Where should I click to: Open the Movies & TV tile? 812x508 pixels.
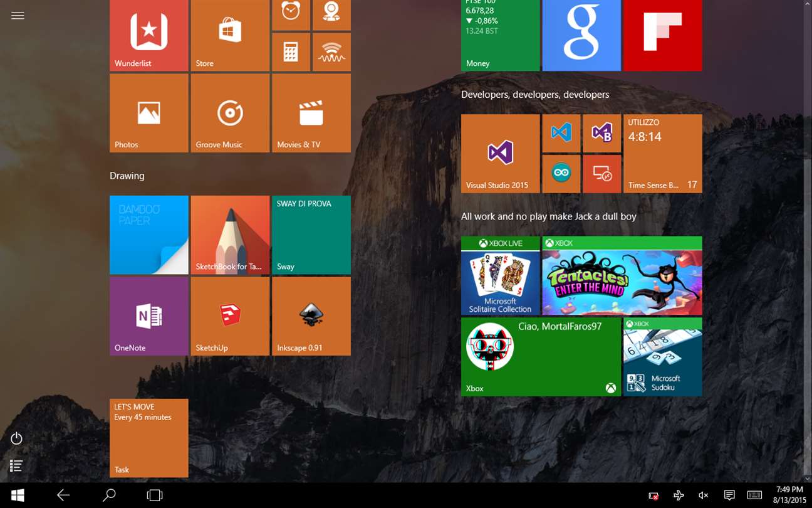pos(311,113)
